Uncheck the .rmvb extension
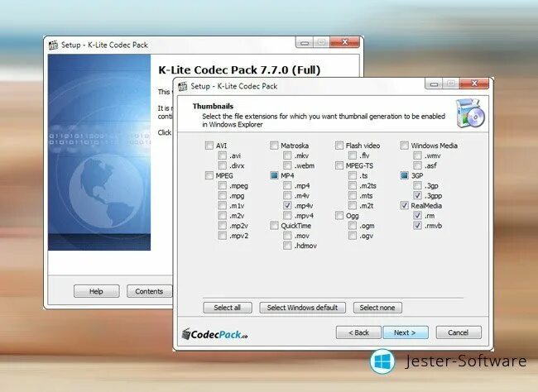 coord(417,225)
